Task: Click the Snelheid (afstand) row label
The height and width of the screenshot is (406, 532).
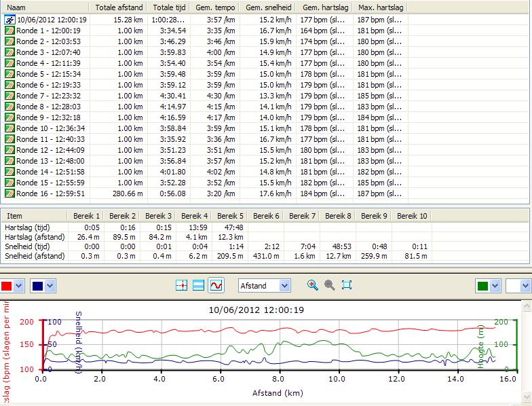Action: [x=35, y=256]
